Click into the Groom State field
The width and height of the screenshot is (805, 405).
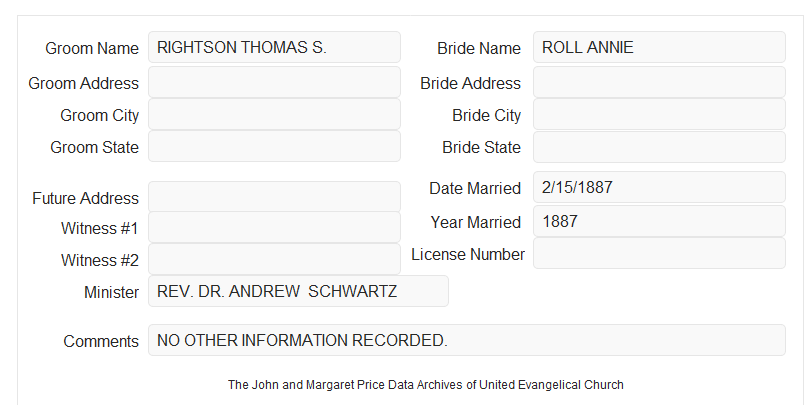point(274,146)
